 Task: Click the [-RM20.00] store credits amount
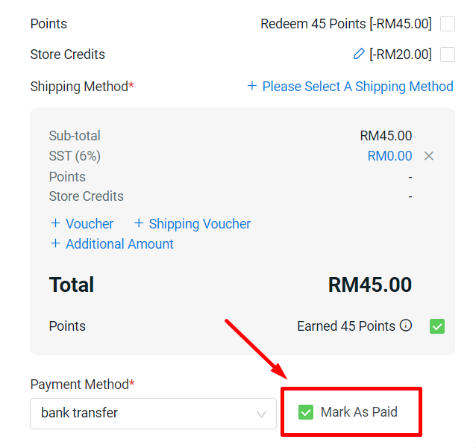pos(401,55)
